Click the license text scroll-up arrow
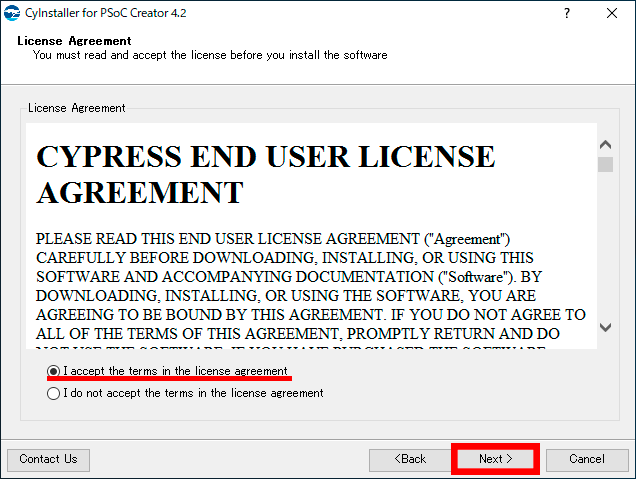 605,144
